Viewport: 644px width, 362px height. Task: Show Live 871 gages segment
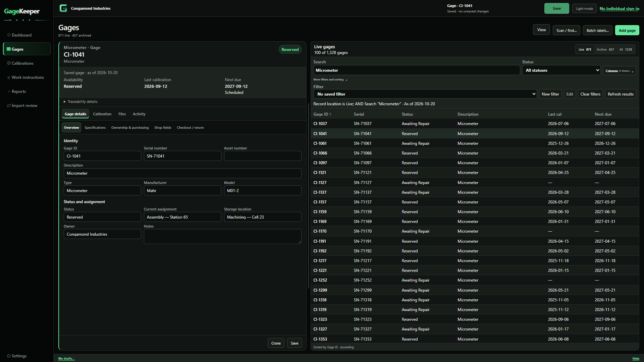585,49
